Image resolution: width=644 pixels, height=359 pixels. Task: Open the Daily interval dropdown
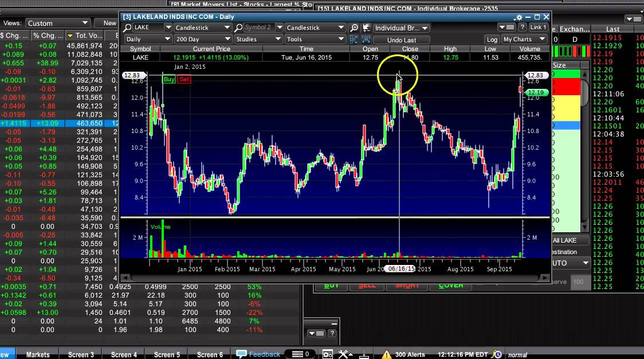[148, 39]
